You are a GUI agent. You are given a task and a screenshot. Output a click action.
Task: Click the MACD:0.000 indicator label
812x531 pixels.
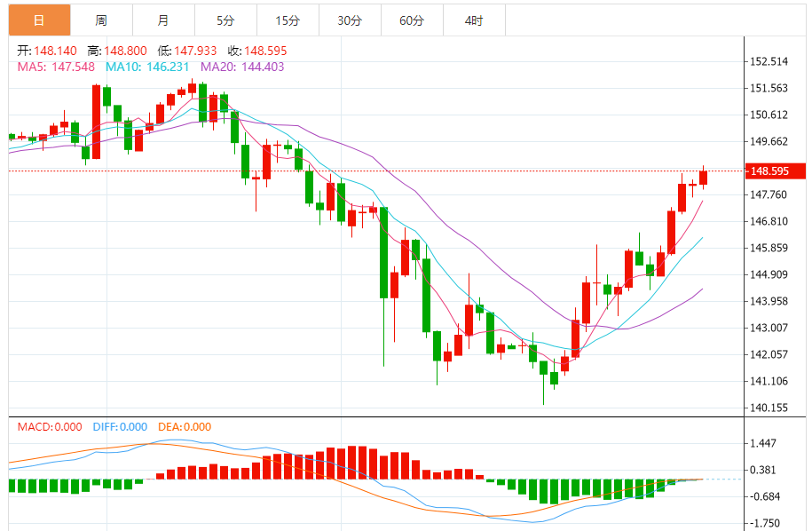(x=50, y=427)
